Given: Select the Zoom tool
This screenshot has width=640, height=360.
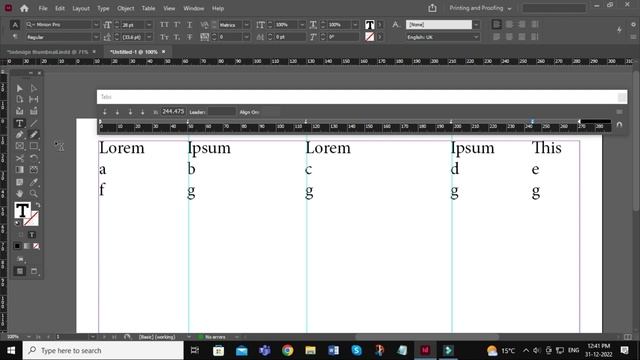Looking at the screenshot, I should pyautogui.click(x=34, y=193).
